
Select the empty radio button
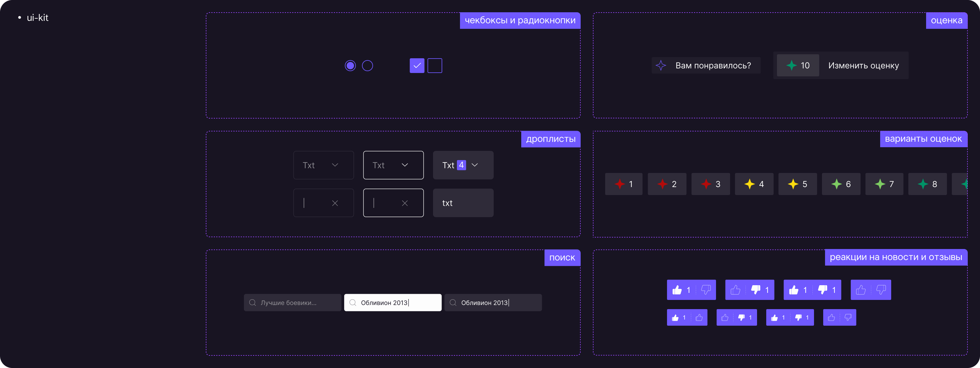pyautogui.click(x=367, y=66)
